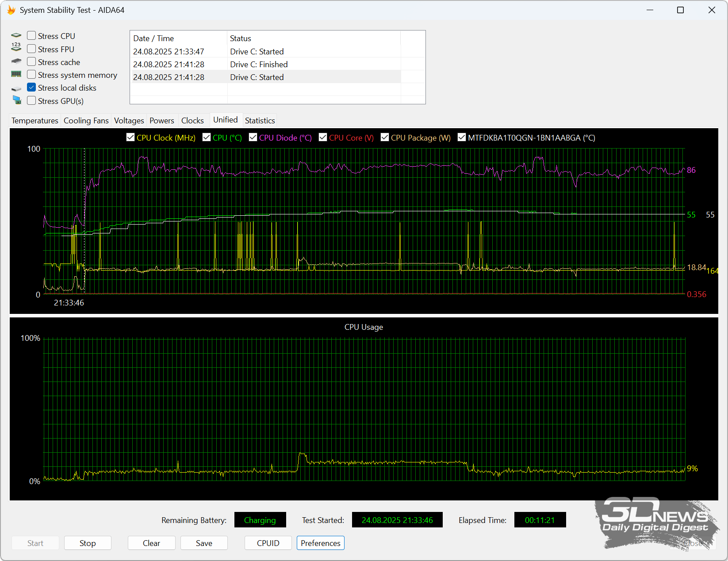Click the AIDA64 flame icon in title bar

pyautogui.click(x=11, y=10)
